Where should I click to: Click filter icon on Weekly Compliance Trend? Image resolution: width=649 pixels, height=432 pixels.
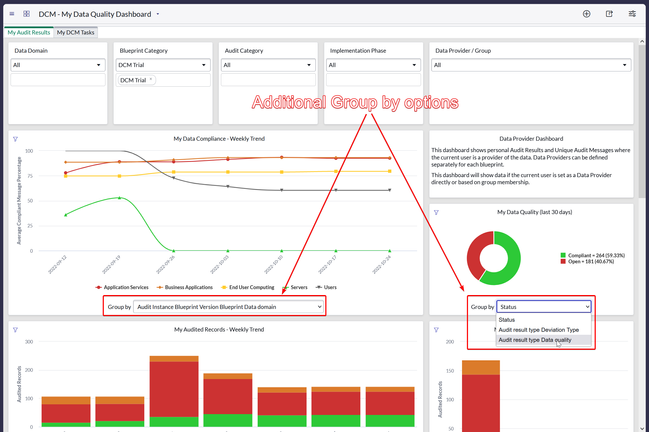pyautogui.click(x=15, y=139)
